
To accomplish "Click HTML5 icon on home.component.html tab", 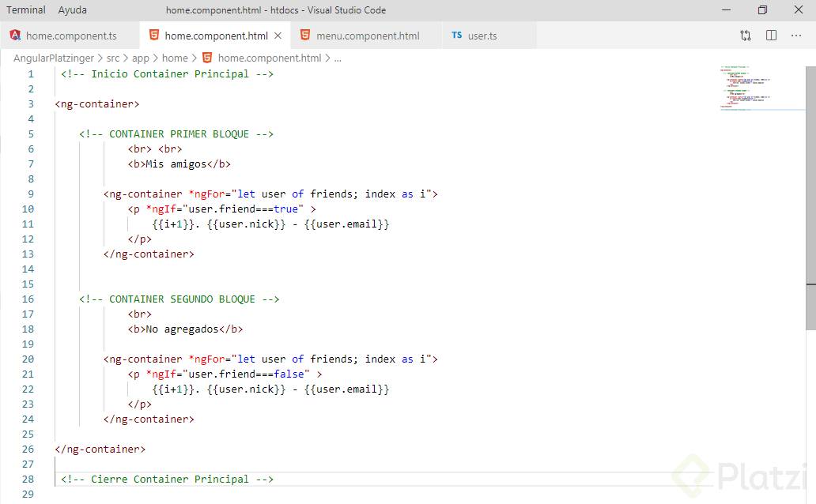I will [154, 35].
